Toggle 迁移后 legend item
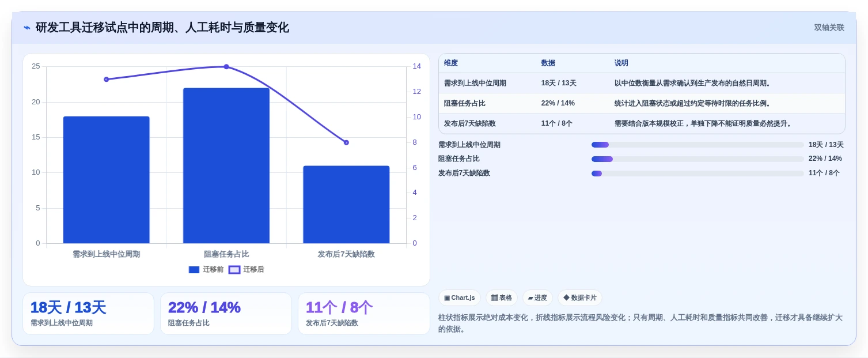This screenshot has height=358, width=868. pyautogui.click(x=247, y=269)
